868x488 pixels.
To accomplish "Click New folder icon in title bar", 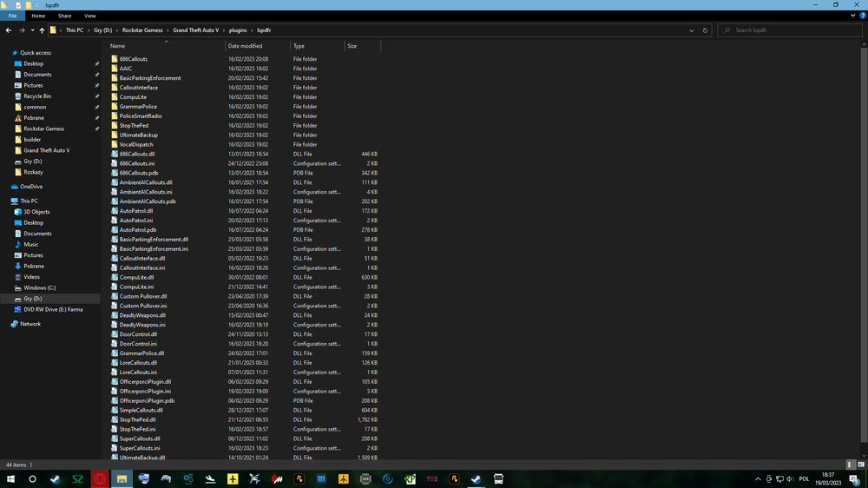I will [x=29, y=5].
